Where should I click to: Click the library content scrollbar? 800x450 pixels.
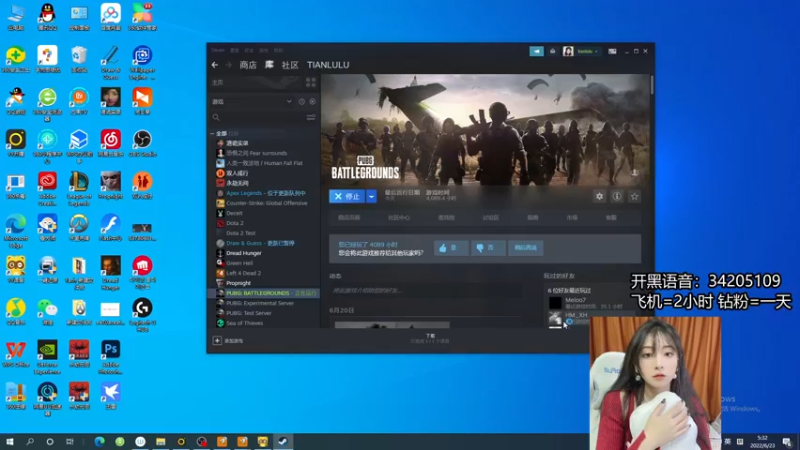652,85
